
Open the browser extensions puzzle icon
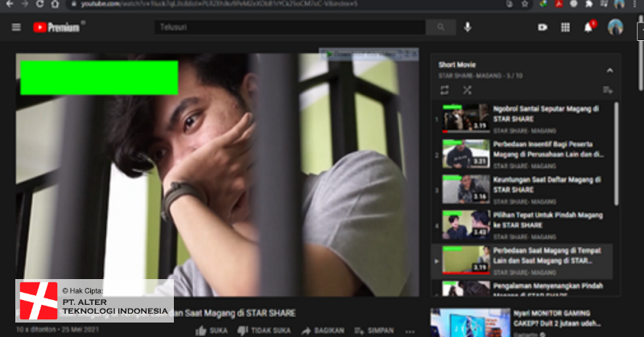point(589,4)
